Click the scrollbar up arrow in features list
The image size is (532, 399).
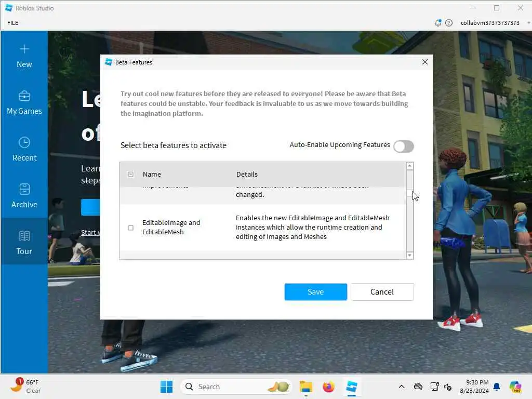pyautogui.click(x=410, y=166)
